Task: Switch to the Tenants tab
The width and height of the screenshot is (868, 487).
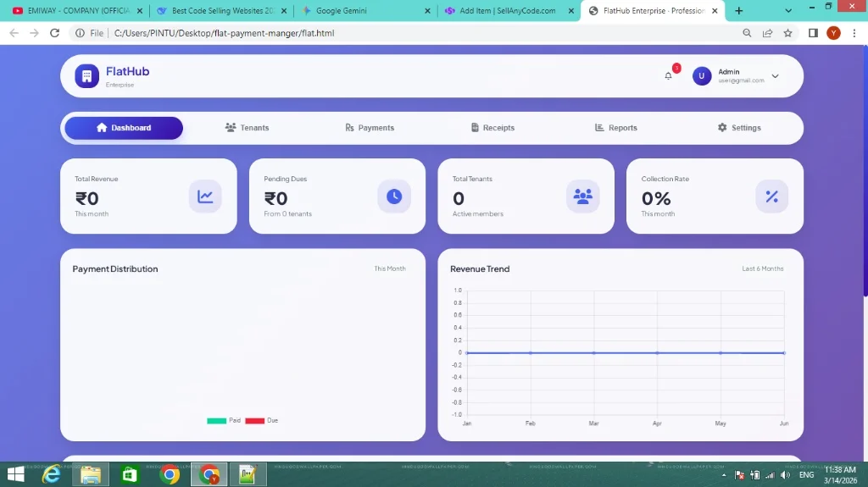Action: pyautogui.click(x=247, y=128)
